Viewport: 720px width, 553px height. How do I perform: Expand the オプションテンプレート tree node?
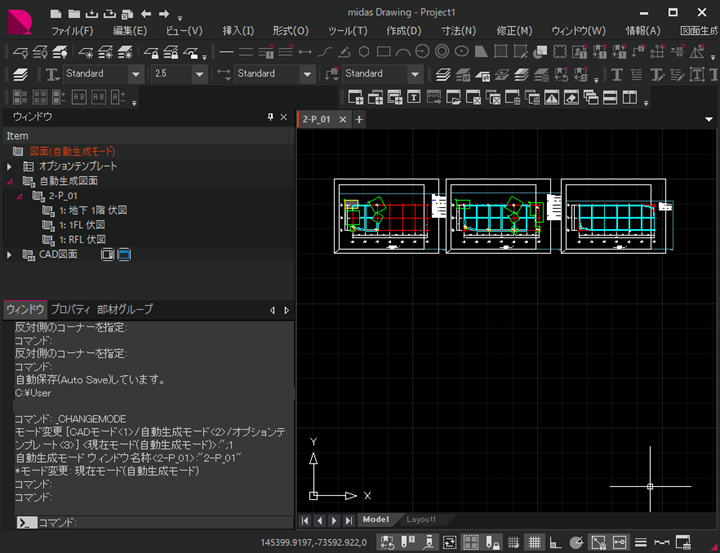tap(9, 166)
